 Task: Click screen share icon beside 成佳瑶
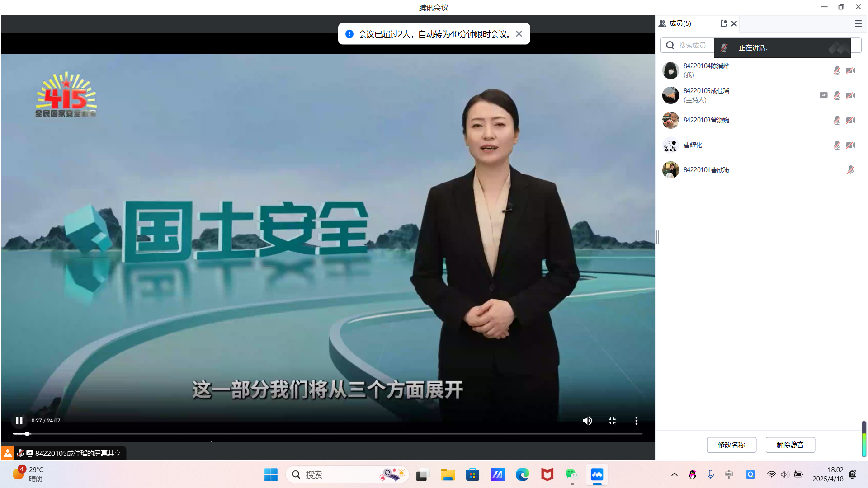tap(823, 95)
